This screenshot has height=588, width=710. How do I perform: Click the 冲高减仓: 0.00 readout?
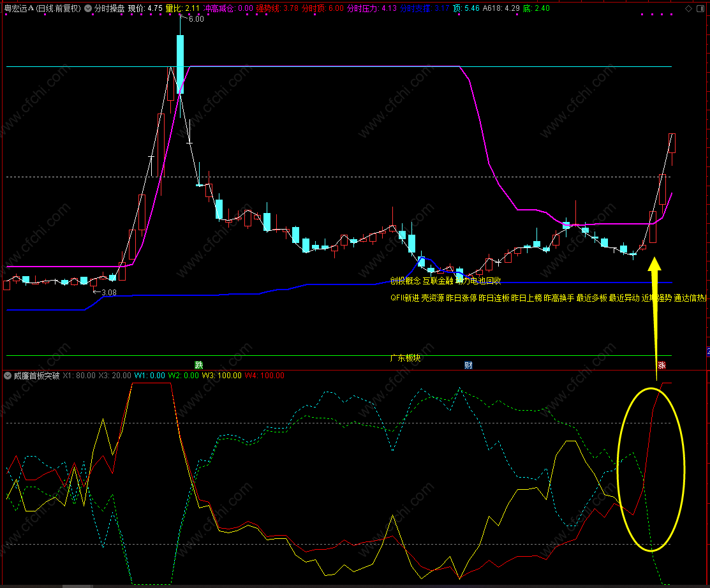tap(228, 8)
